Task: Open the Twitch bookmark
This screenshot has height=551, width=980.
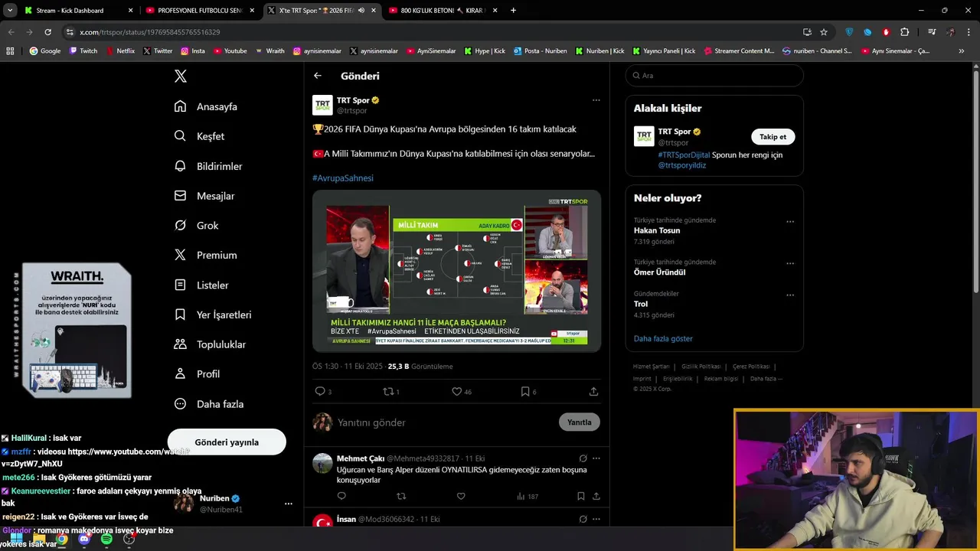Action: coord(83,51)
